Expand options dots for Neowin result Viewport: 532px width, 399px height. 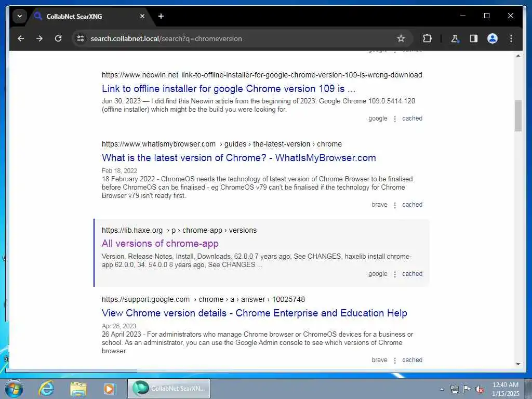click(x=395, y=119)
